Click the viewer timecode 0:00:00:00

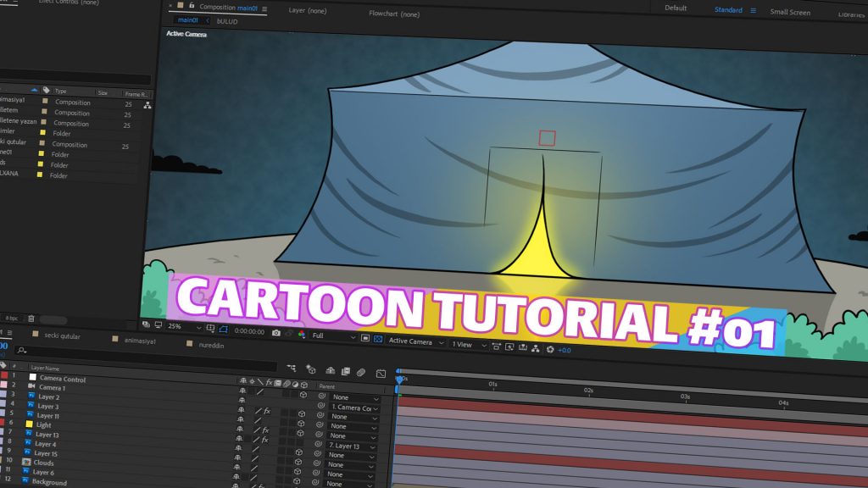click(250, 331)
